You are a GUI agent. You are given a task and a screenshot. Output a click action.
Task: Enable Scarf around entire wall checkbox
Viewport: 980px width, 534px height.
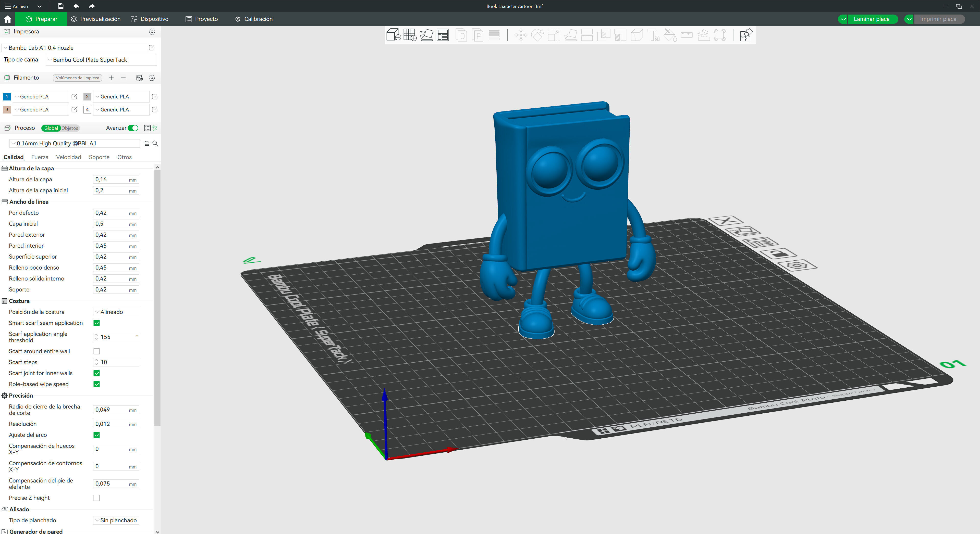(97, 352)
